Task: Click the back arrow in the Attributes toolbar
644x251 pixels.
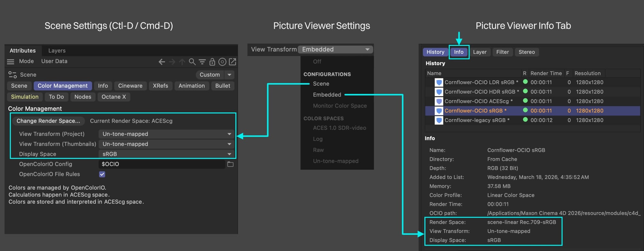Action: tap(162, 62)
